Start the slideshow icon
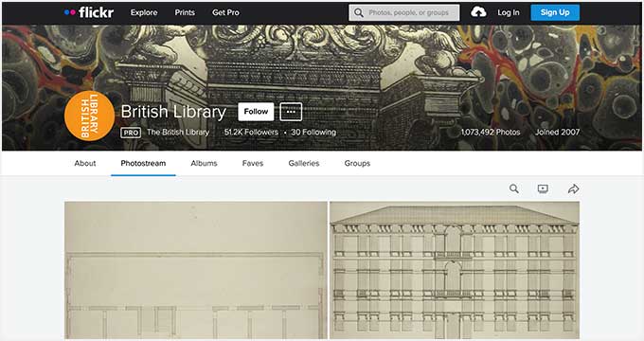Image resolution: width=644 pixels, height=341 pixels. [x=543, y=188]
